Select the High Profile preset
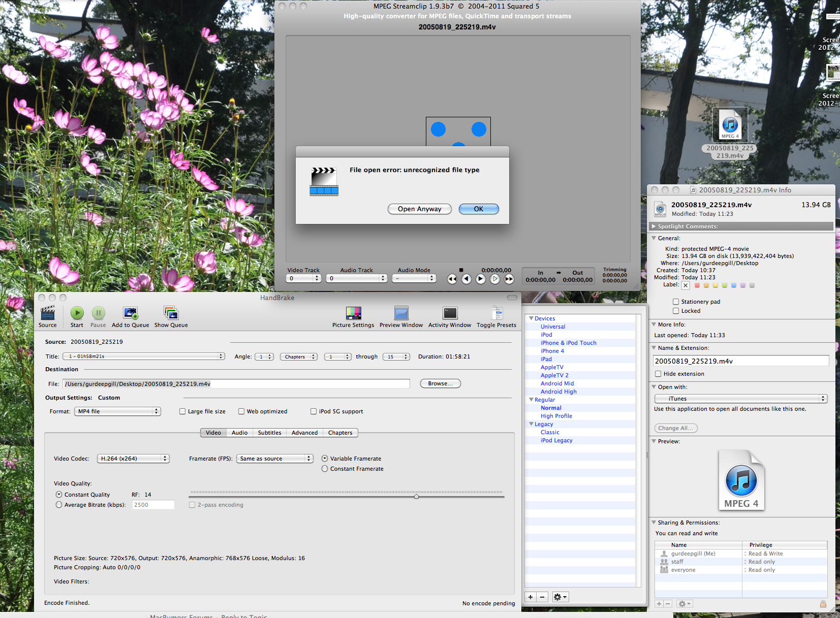Viewport: 840px width, 618px height. click(x=556, y=416)
